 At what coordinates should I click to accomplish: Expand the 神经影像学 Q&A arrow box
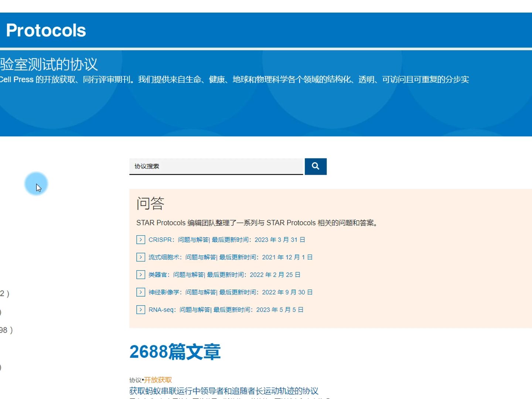(141, 292)
